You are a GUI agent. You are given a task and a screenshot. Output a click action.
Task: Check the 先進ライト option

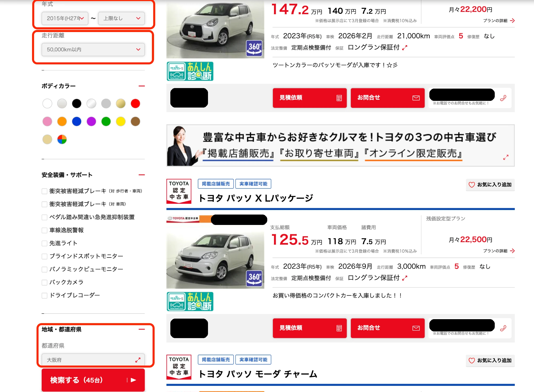45,243
